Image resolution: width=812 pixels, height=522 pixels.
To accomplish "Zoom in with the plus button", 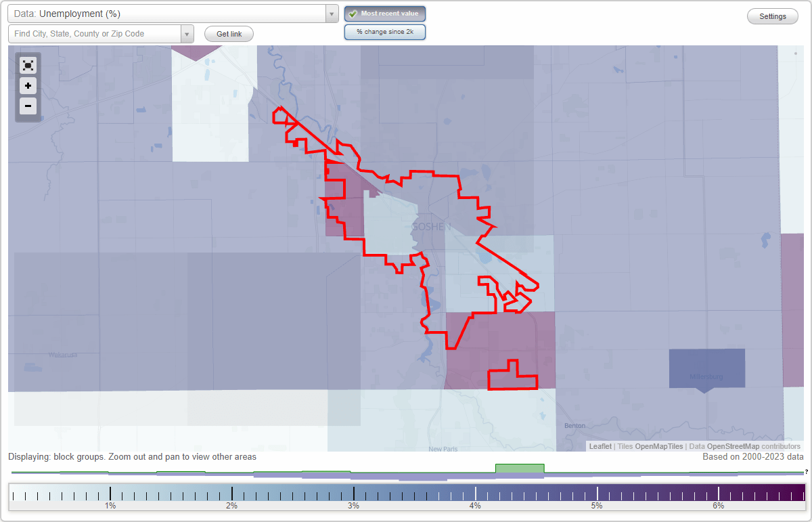I will 28,86.
